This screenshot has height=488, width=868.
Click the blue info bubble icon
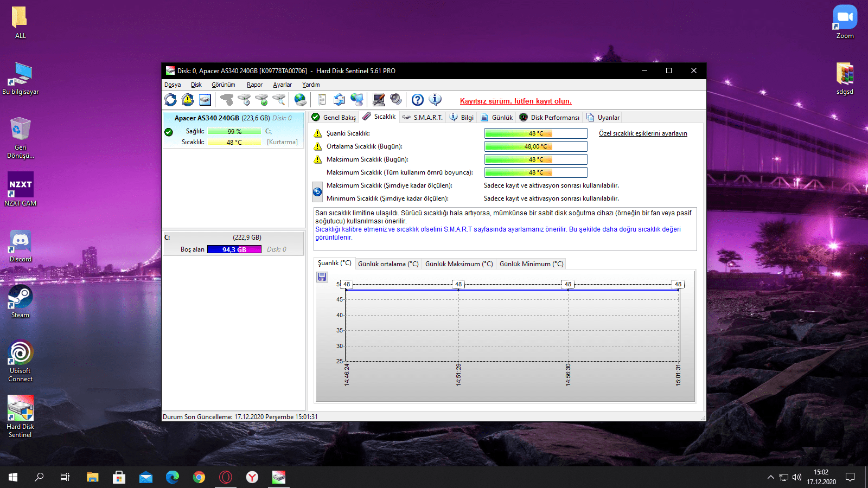435,100
